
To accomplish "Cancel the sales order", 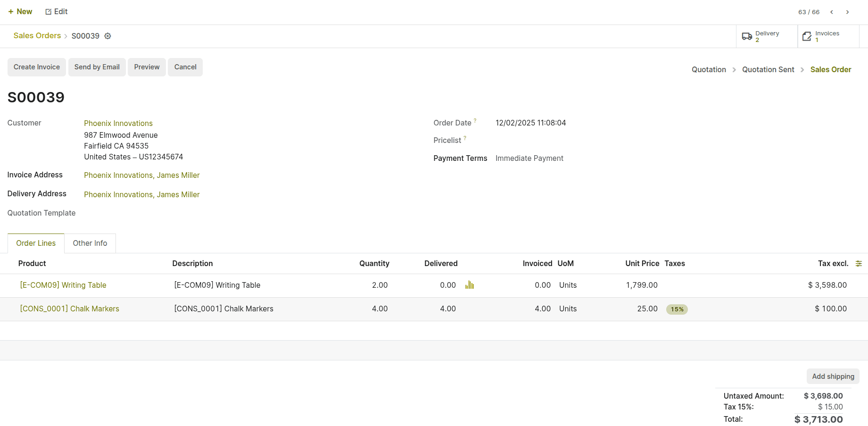I will point(185,67).
